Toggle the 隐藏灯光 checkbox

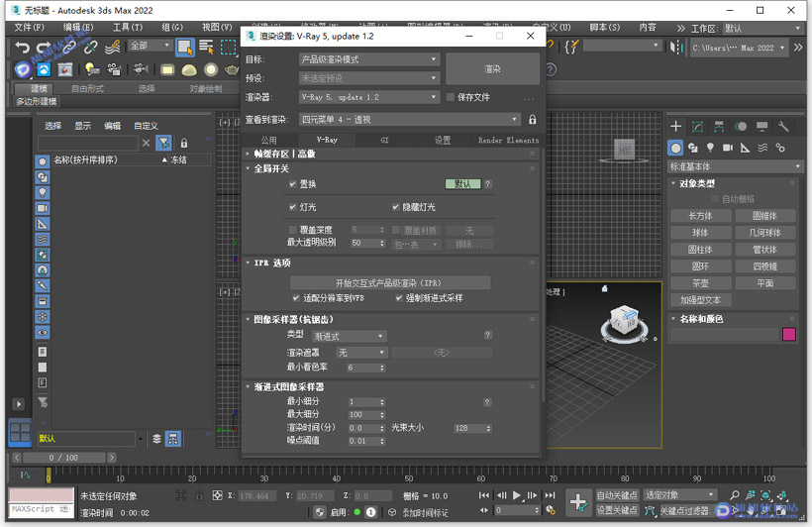coord(396,207)
